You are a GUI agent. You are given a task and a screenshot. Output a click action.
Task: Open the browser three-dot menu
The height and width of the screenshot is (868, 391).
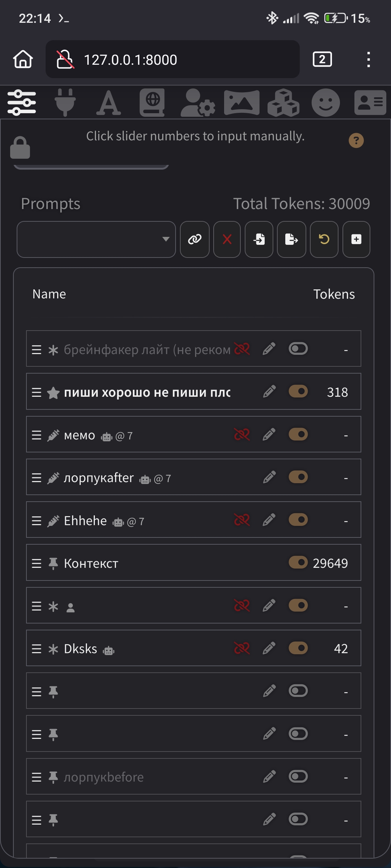click(x=369, y=59)
